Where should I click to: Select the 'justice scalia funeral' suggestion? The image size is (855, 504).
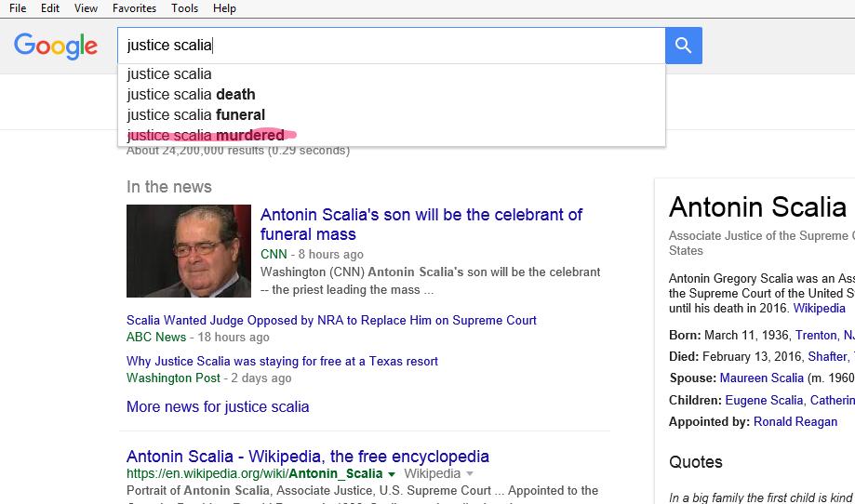[195, 115]
